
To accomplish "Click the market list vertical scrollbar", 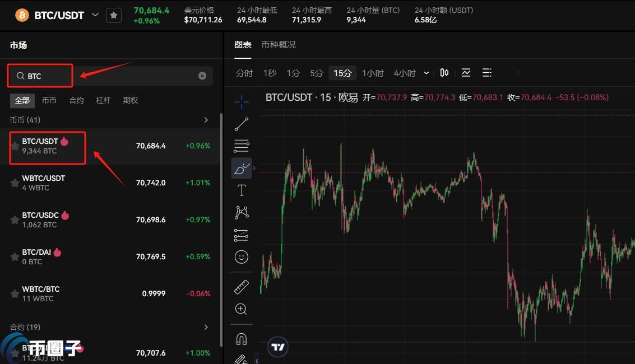I will (221, 230).
